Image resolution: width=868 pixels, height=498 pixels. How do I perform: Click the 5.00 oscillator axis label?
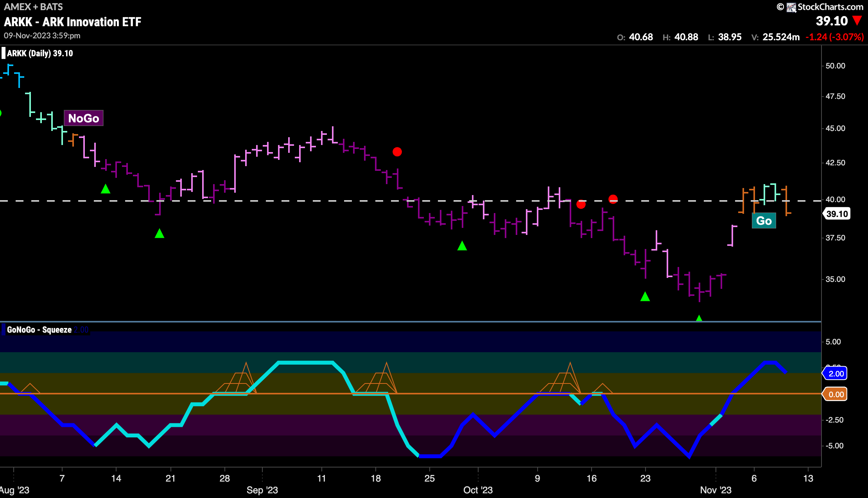[x=833, y=342]
